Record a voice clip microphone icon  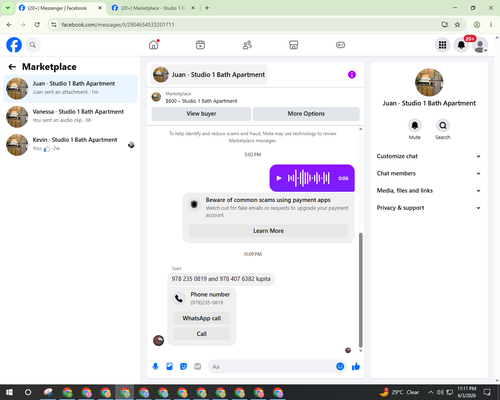coord(155,367)
